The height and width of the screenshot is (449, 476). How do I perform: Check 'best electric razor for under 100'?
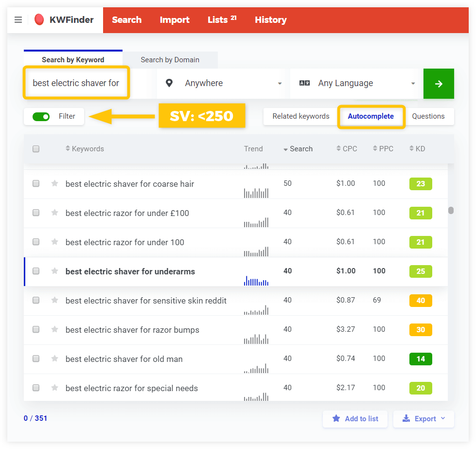click(36, 242)
